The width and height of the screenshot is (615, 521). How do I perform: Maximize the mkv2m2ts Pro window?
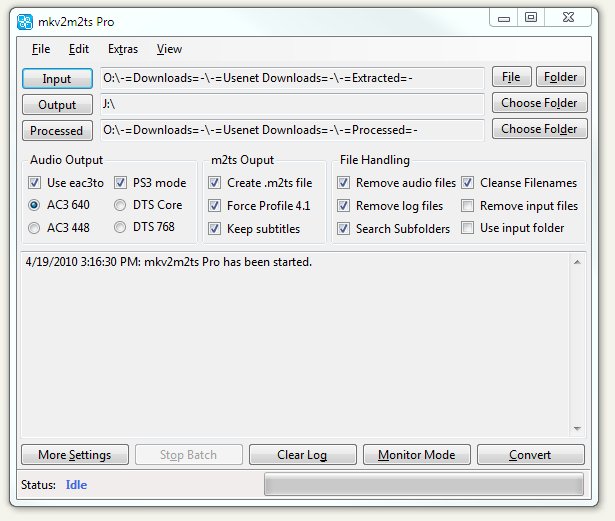click(531, 18)
